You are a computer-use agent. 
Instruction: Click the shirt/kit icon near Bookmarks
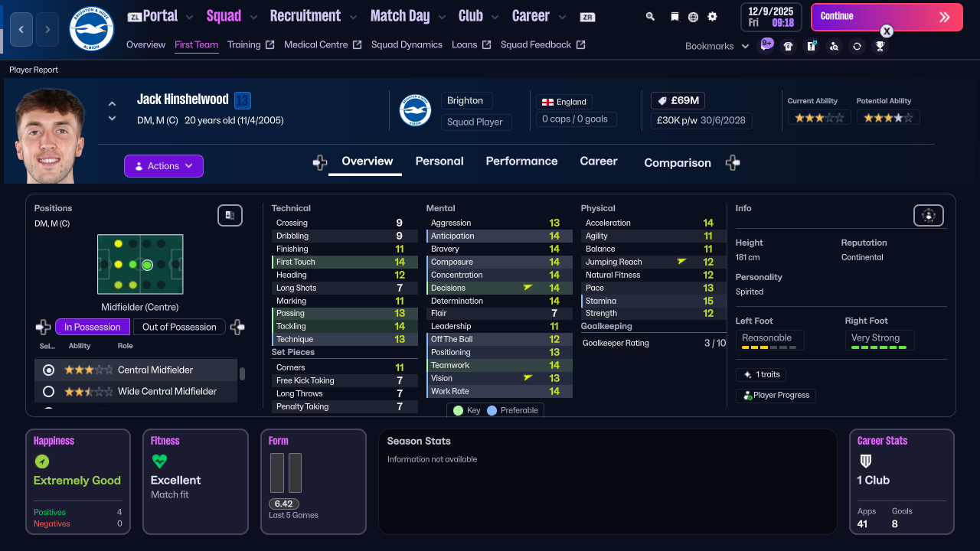click(x=789, y=45)
